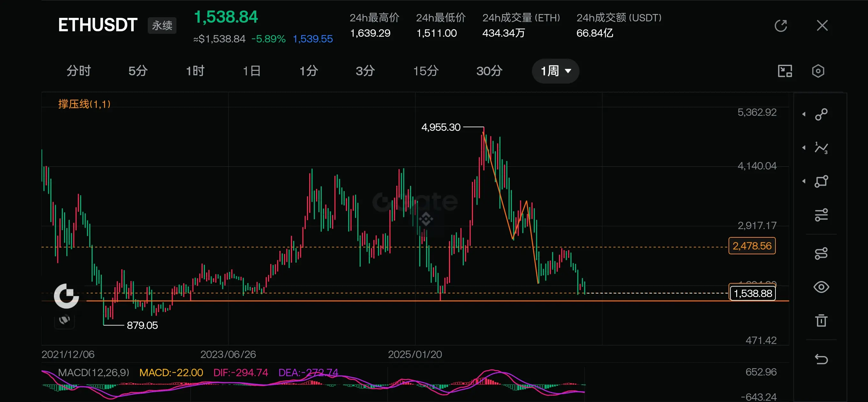Tap the DIF:-294.74 value
The width and height of the screenshot is (868, 402).
point(241,372)
